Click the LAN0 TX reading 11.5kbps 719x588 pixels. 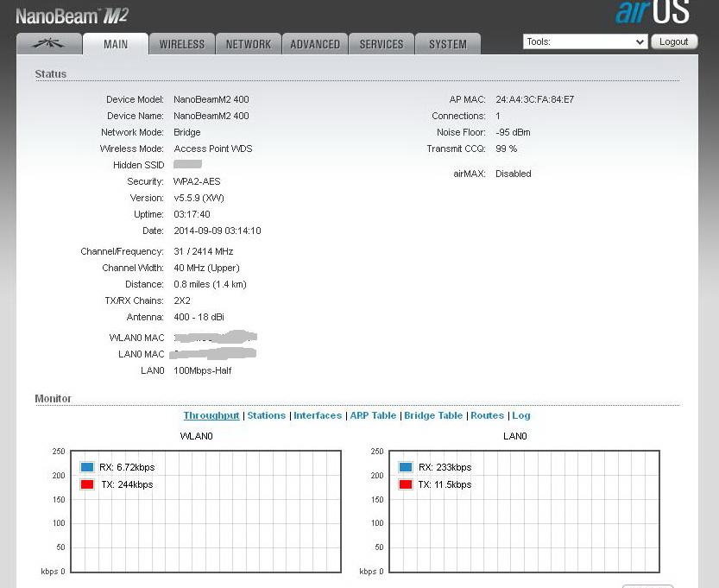point(453,484)
